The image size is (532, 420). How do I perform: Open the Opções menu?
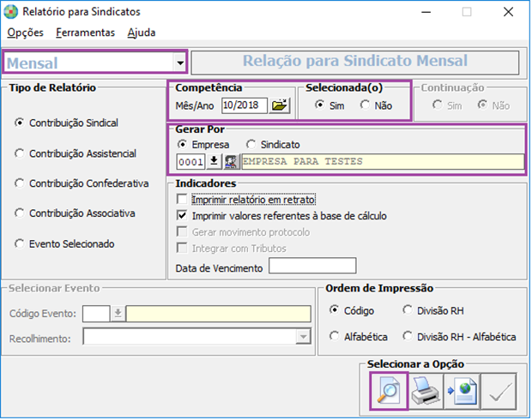click(26, 33)
